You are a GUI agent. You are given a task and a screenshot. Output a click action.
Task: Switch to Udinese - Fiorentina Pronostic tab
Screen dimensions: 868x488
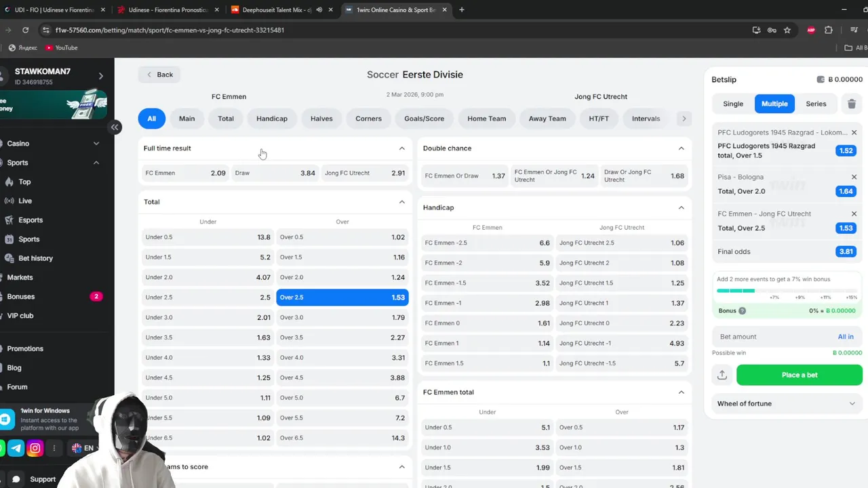tap(167, 9)
